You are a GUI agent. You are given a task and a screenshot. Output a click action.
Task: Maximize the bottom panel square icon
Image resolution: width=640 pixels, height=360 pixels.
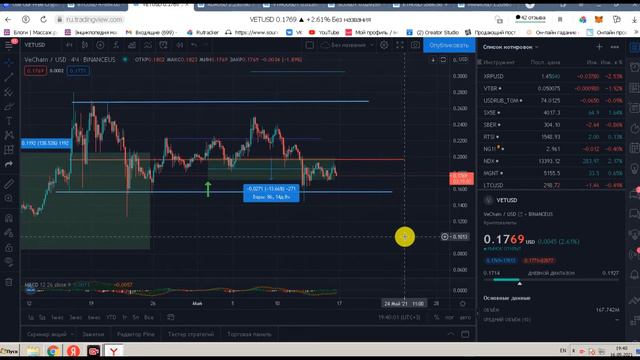click(x=465, y=334)
